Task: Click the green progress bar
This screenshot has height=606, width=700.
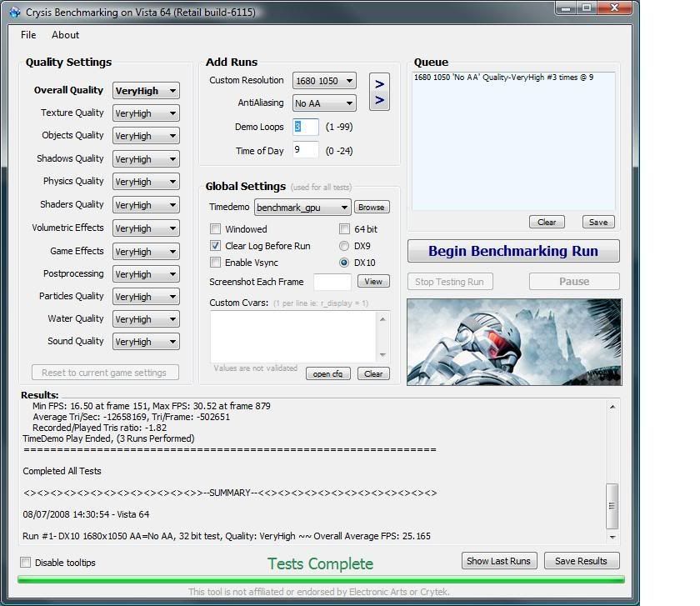Action: [x=321, y=579]
